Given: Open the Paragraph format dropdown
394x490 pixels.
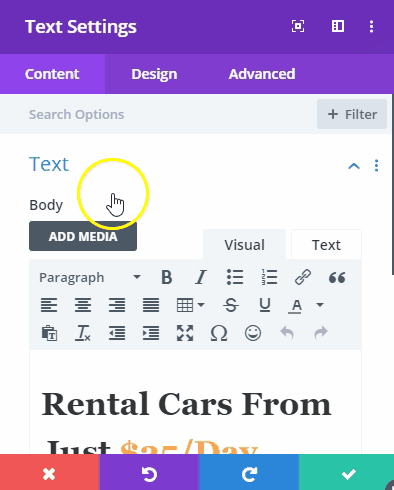Looking at the screenshot, I should coord(90,278).
